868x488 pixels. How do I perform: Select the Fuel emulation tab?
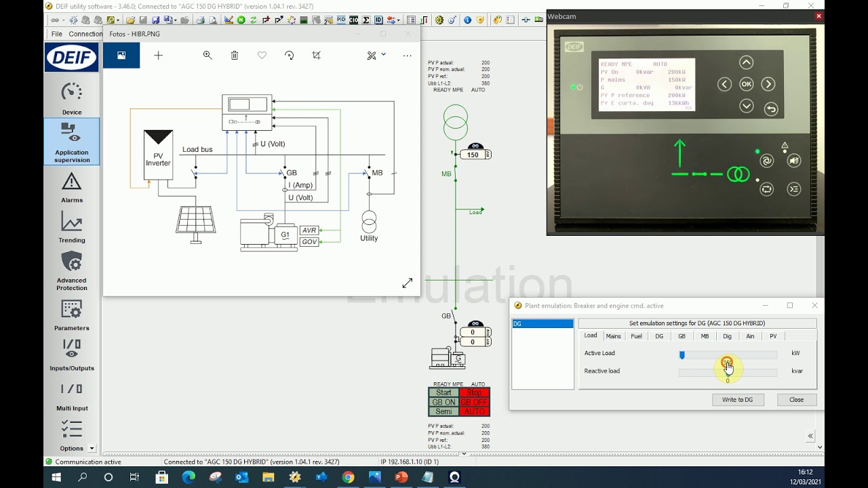(636, 336)
